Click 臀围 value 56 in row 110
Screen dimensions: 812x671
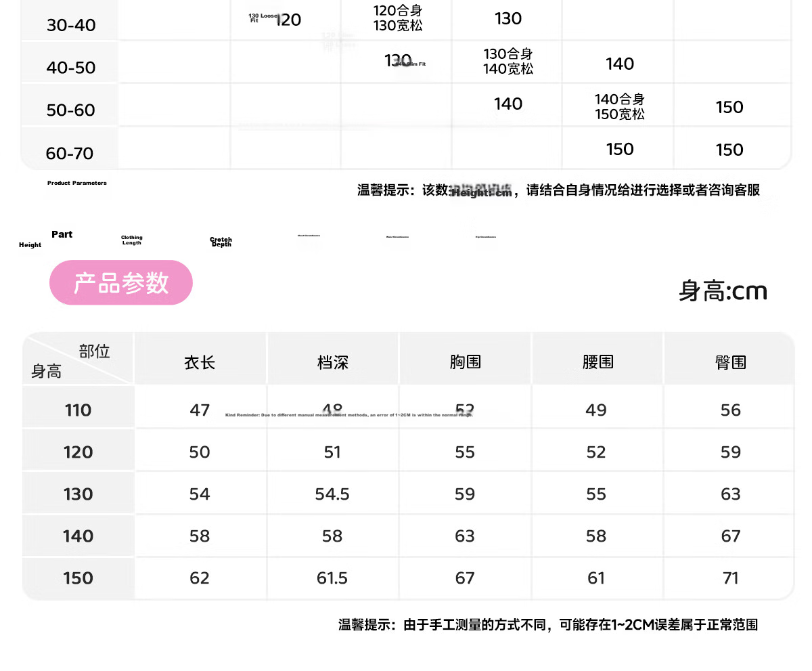(x=731, y=410)
